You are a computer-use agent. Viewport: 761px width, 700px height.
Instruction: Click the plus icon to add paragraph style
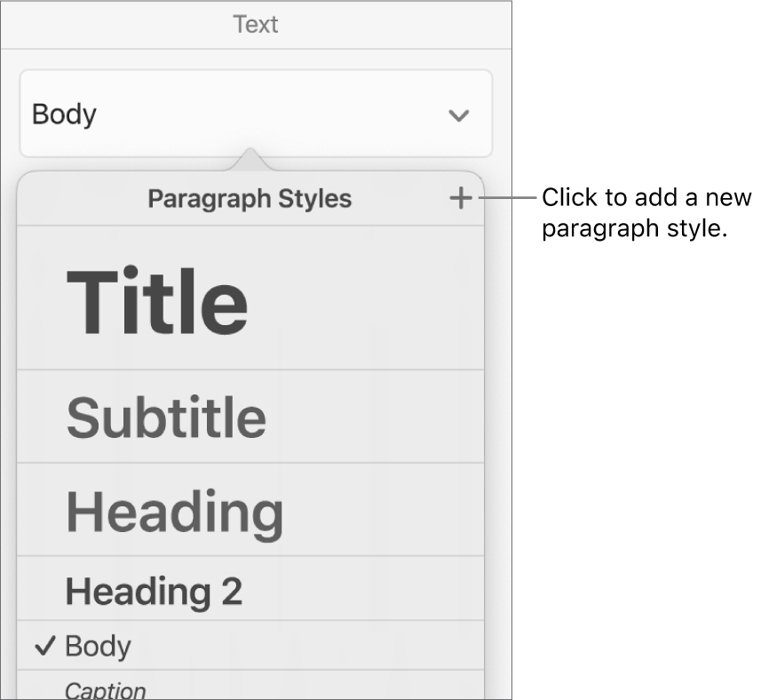460,199
